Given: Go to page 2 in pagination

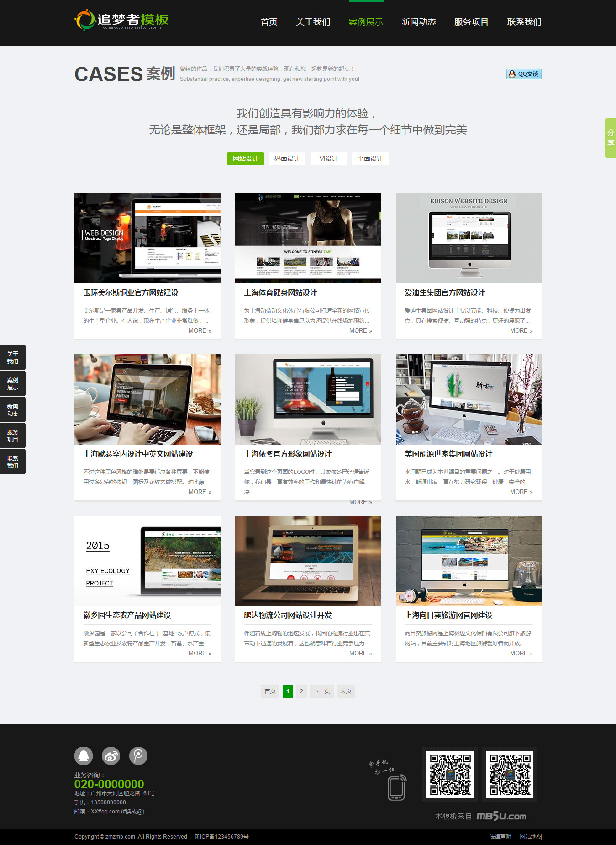Looking at the screenshot, I should click(x=301, y=691).
